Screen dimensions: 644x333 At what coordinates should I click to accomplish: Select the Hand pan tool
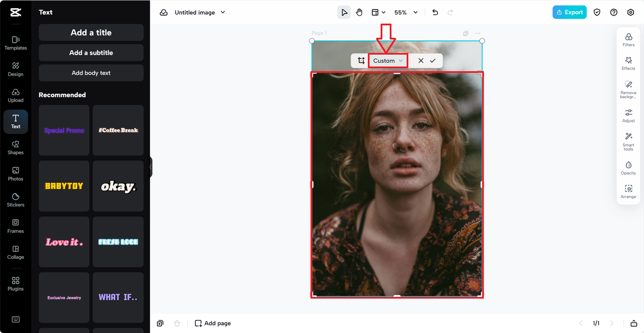coord(359,13)
